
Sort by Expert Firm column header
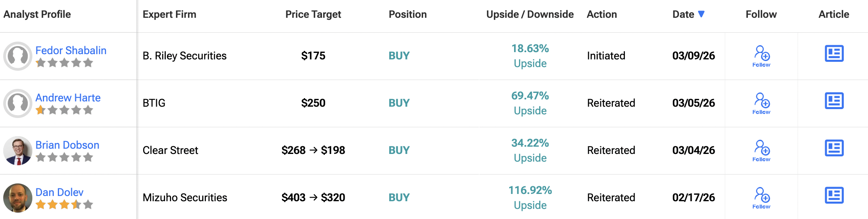pos(169,15)
